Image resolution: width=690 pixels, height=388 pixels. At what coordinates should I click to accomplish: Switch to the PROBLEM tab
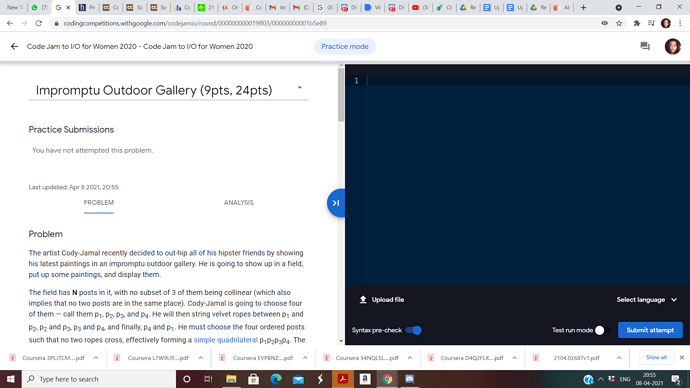click(99, 203)
